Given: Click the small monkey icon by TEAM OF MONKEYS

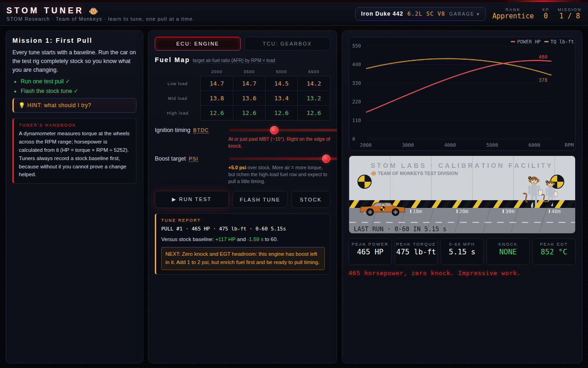Looking at the screenshot, I should 373,173.
